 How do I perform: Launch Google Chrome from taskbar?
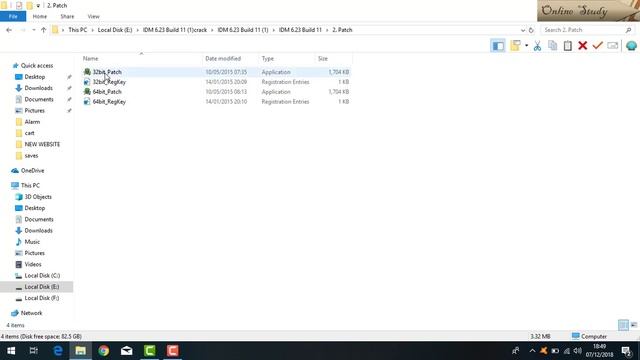pos(104,351)
